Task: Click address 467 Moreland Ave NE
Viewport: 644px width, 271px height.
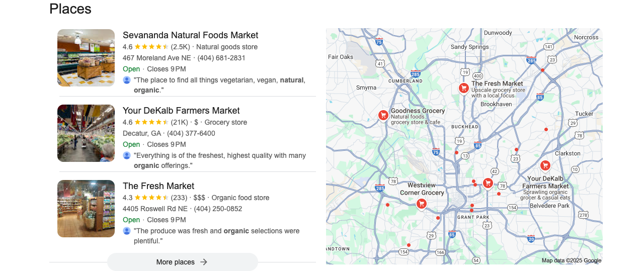Action: pyautogui.click(x=157, y=58)
